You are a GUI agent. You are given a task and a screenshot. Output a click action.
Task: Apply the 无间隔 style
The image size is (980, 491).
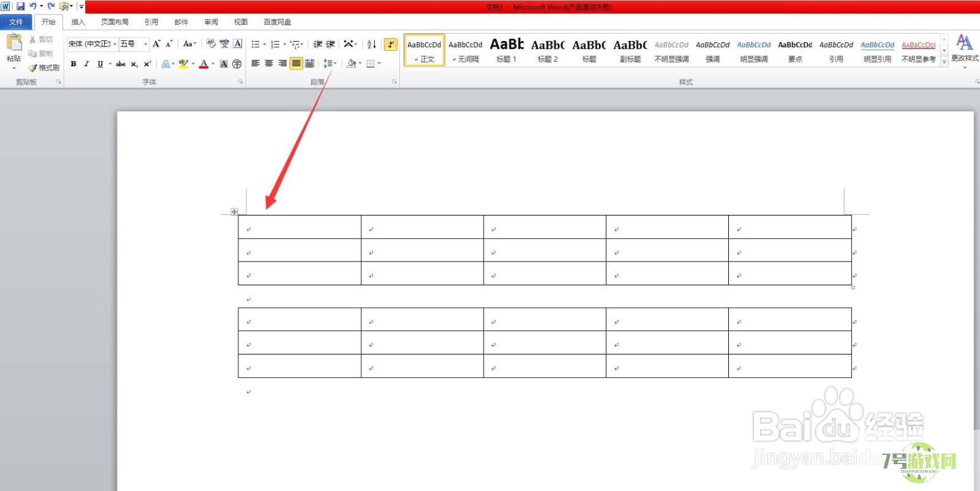(x=466, y=51)
